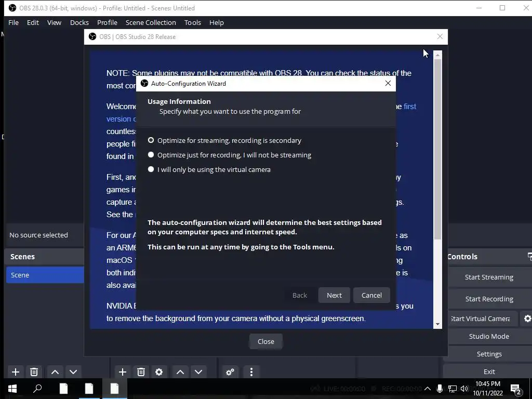The image size is (532, 399).
Task: Open virtual camera settings gear icon
Action: tap(527, 318)
